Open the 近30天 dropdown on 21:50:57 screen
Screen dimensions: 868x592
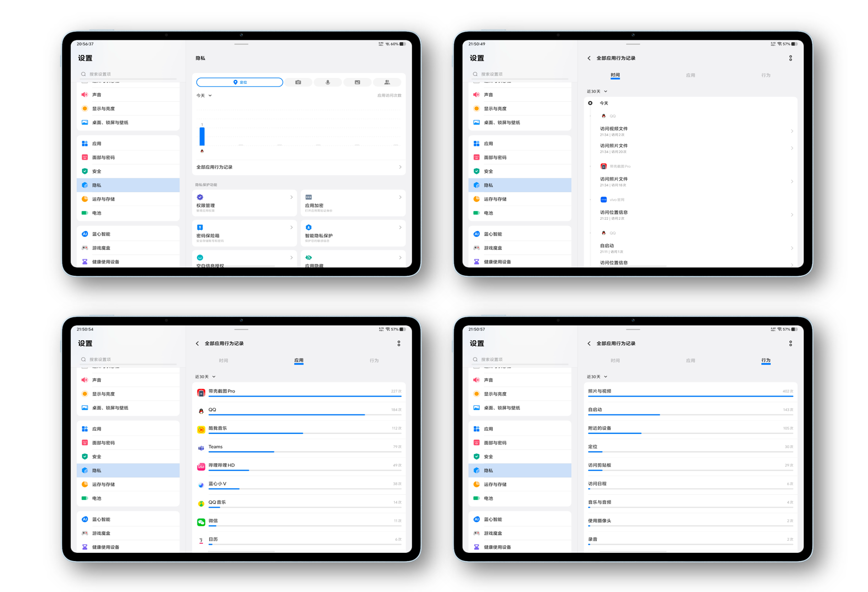[x=597, y=377]
